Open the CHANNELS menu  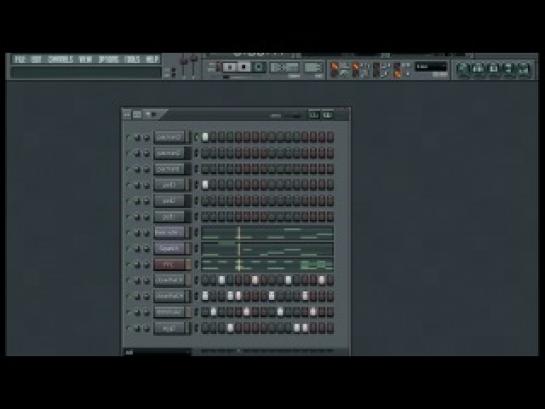tap(60, 59)
